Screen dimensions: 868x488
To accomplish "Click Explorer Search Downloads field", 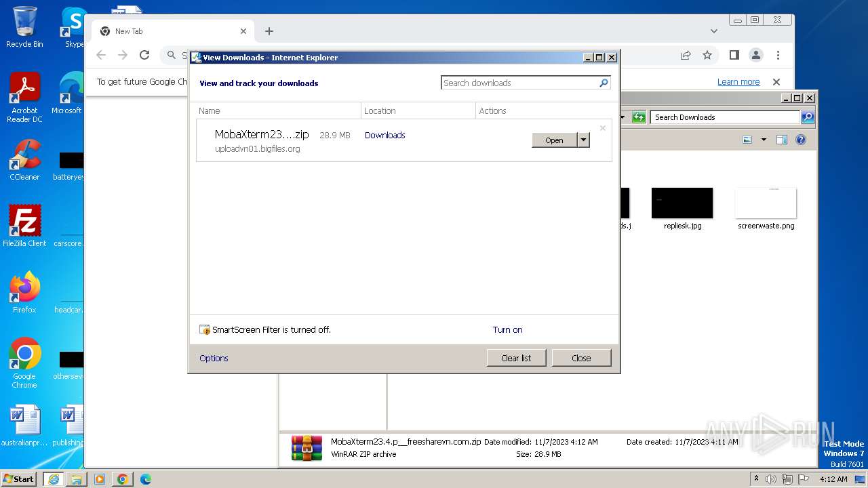I will [x=726, y=117].
